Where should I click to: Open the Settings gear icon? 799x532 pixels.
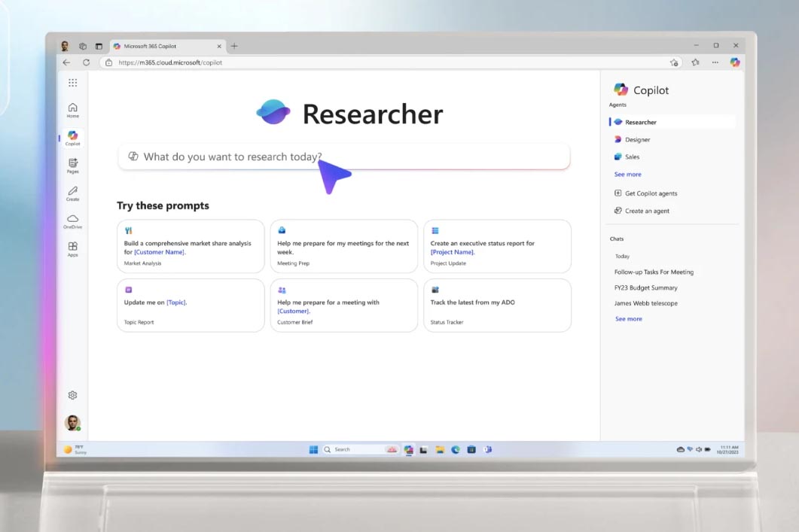tap(72, 395)
